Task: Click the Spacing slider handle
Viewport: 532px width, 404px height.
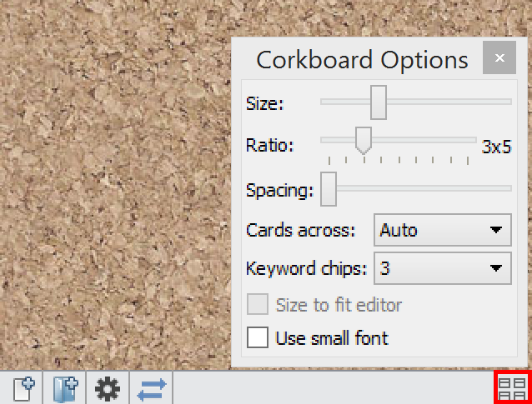Action: point(329,189)
